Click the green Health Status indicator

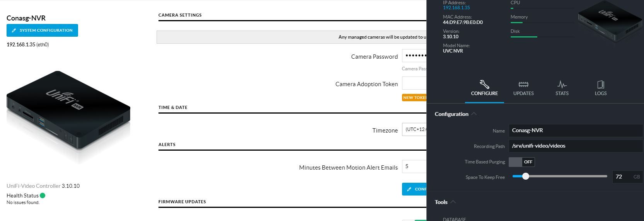click(43, 195)
